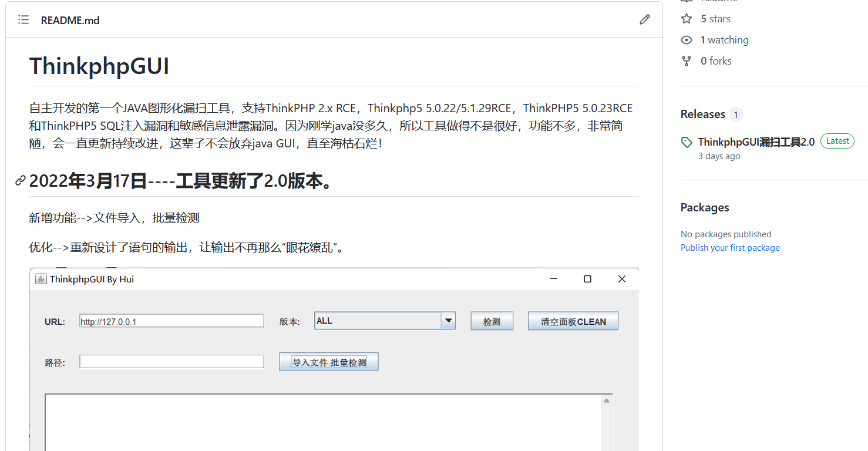Open the Packages heading link
Screen dimensions: 868x451
705,207
